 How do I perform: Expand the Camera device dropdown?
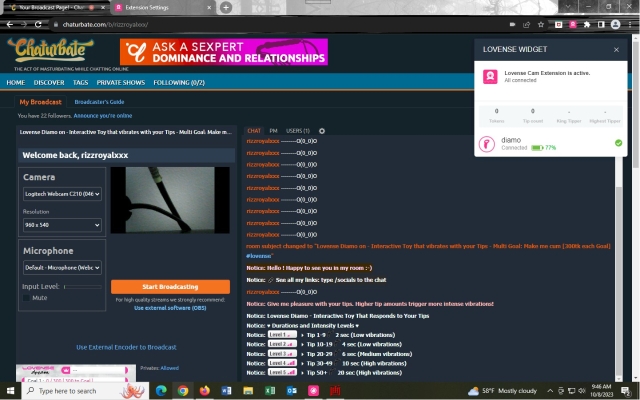click(x=62, y=195)
